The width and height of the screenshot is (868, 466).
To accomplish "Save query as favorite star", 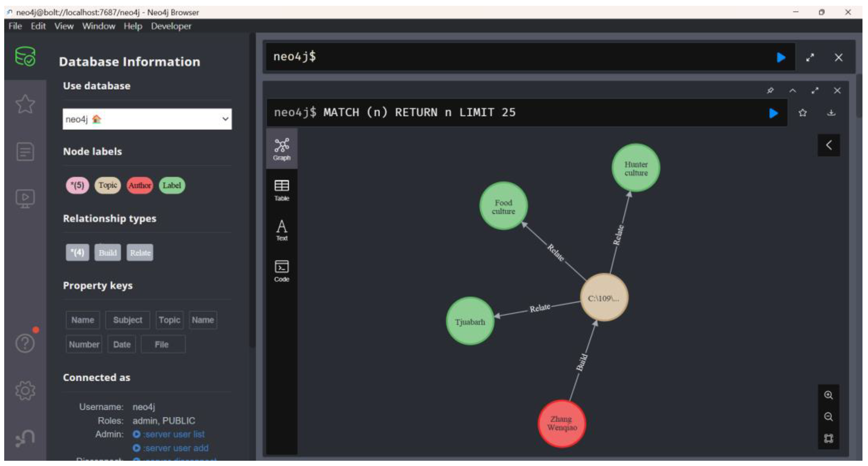I will tap(803, 113).
